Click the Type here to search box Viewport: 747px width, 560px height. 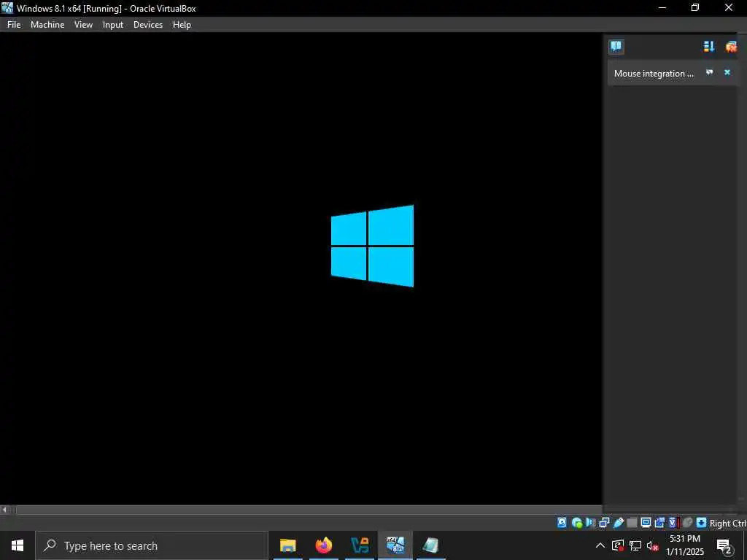[152, 545]
